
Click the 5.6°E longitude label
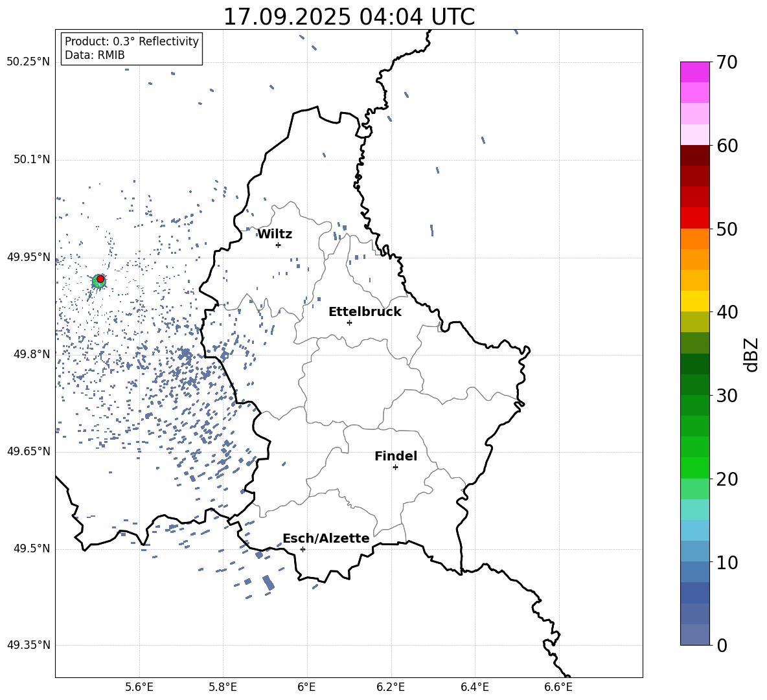(139, 687)
